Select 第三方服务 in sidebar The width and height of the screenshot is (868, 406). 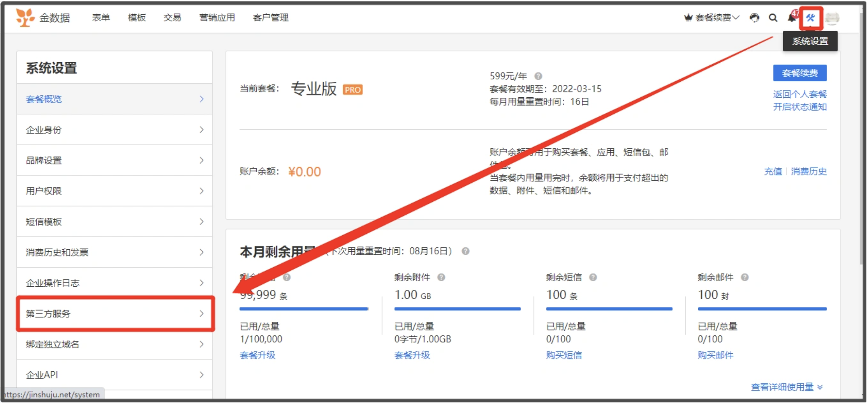pyautogui.click(x=114, y=314)
